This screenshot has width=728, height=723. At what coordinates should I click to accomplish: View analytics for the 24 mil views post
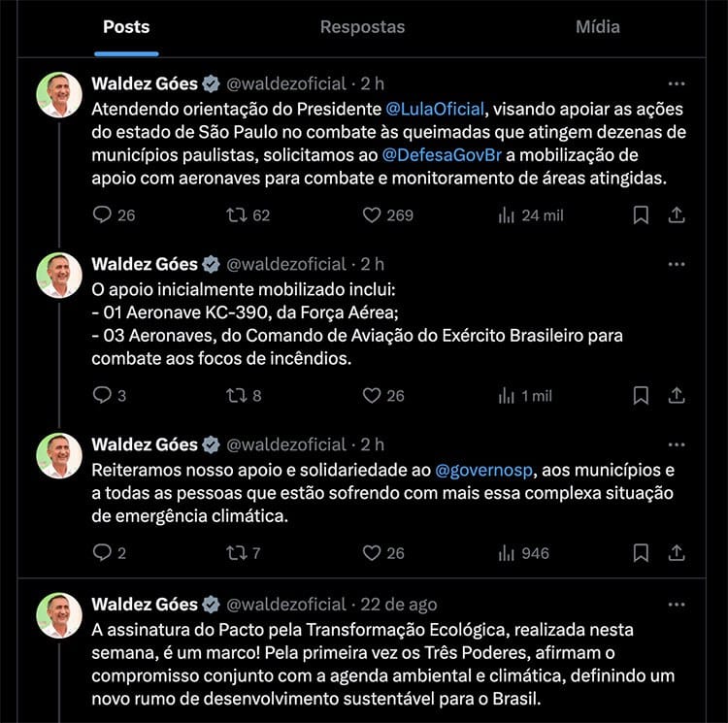coord(506,215)
